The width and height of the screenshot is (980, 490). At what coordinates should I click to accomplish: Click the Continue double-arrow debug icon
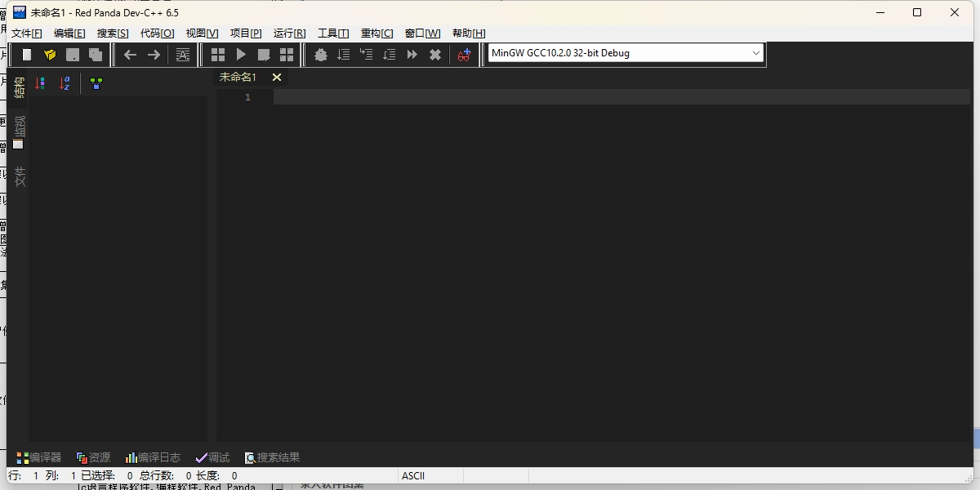point(412,55)
